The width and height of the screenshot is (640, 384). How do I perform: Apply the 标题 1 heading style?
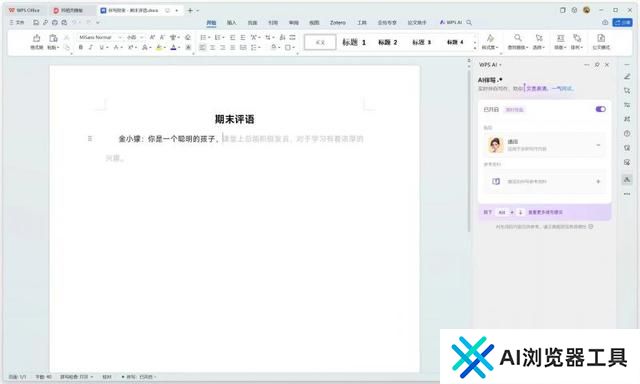[354, 42]
